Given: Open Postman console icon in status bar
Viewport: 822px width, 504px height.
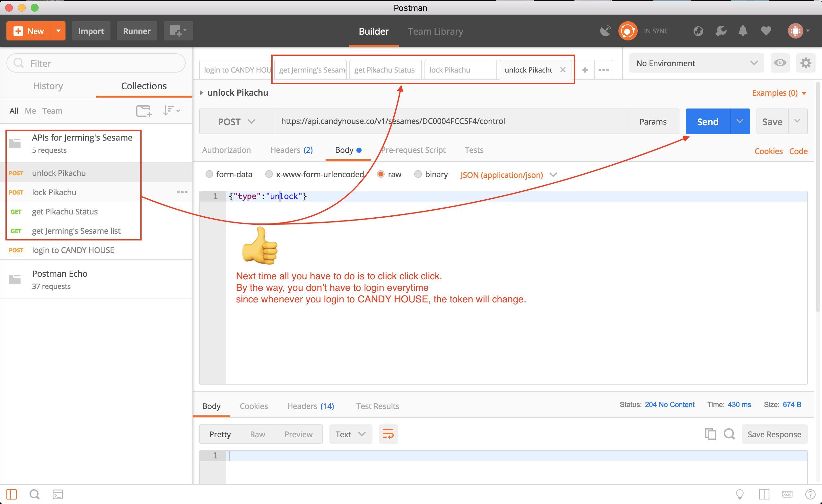Looking at the screenshot, I should [x=58, y=494].
